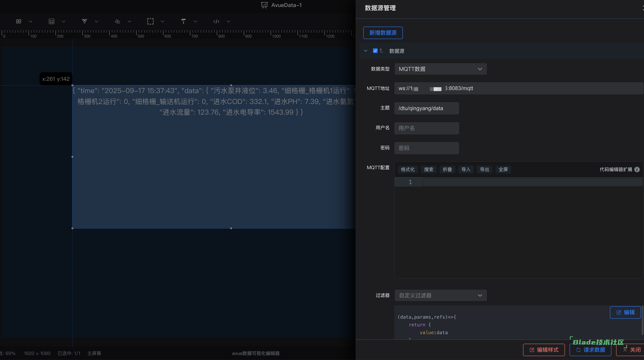The image size is (644, 360).
Task: Click the Vue V-shaped component icon
Action: pyautogui.click(x=85, y=22)
